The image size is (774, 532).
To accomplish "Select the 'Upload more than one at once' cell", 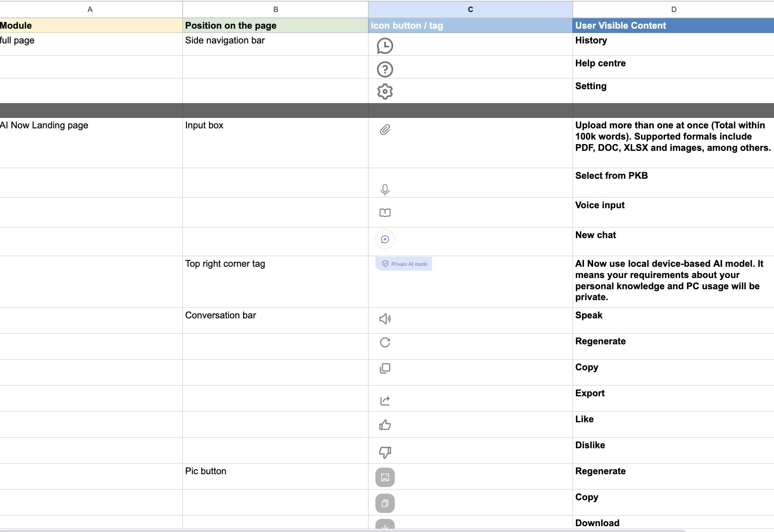I will (674, 143).
